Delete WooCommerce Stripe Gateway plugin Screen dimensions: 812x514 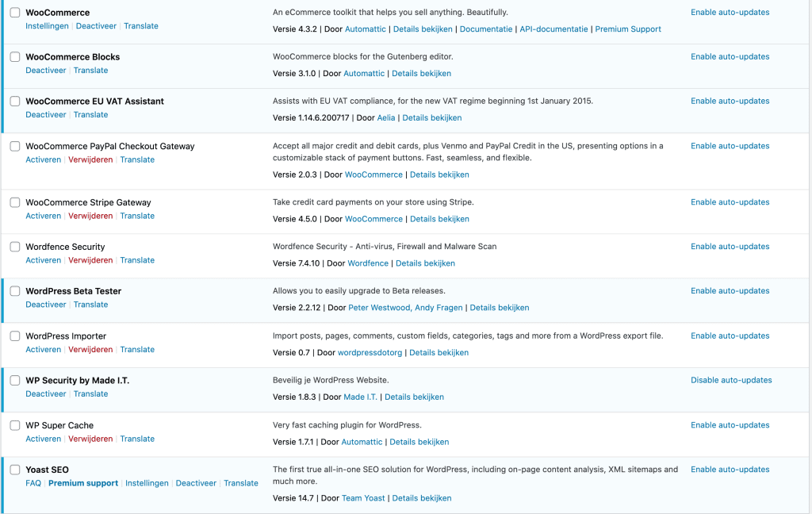90,216
